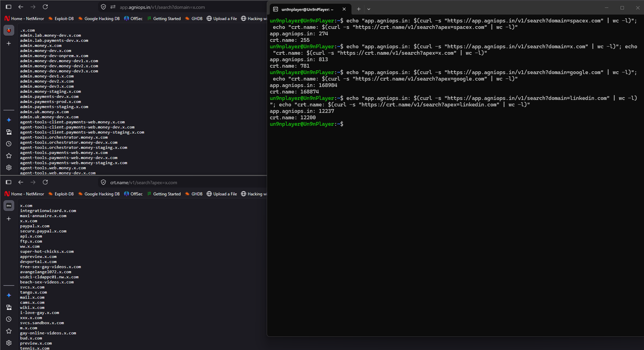
Task: Go forward in the crt.name browser window
Action: pyautogui.click(x=33, y=182)
